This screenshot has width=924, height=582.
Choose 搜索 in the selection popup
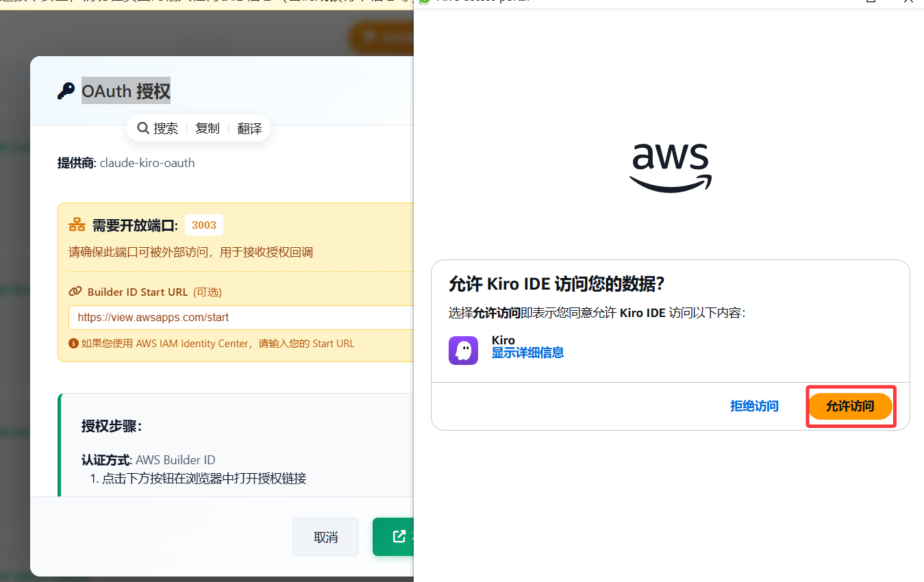click(x=164, y=128)
